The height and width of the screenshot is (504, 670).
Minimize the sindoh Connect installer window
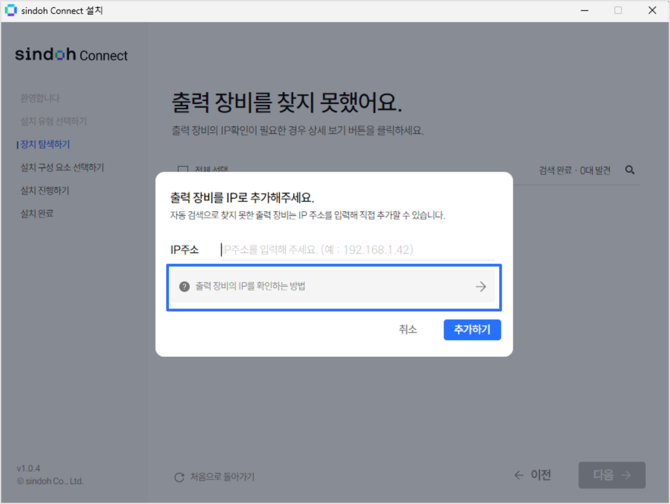585,10
